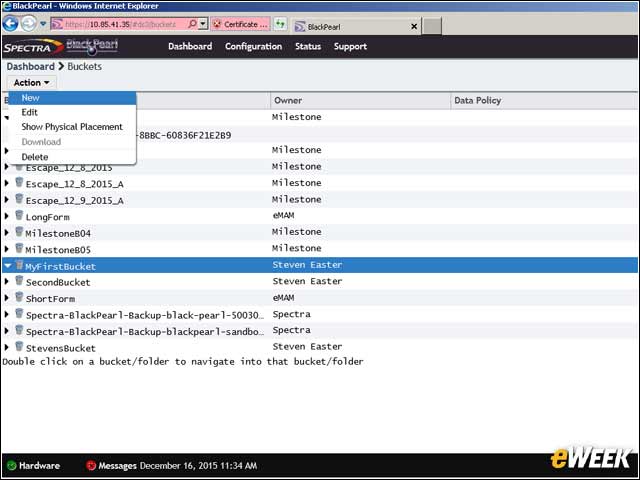
Task: Click the MilestoneB05 bucket icon
Action: pyautogui.click(x=19, y=248)
